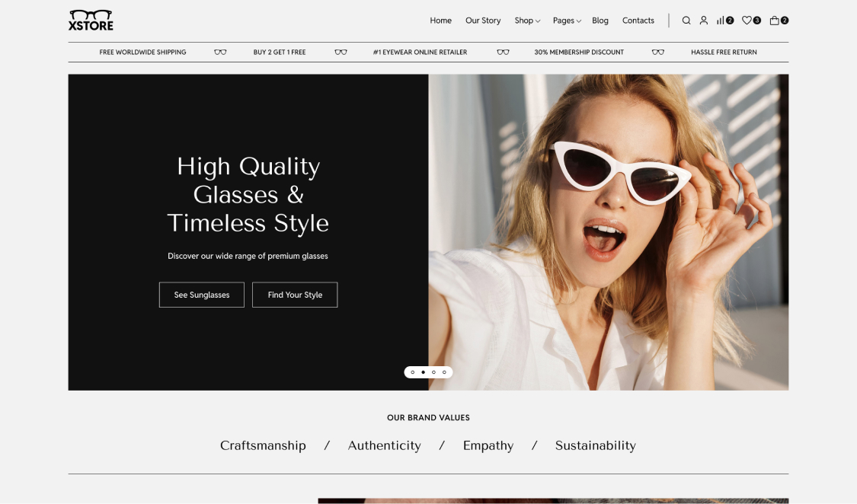Open the wishlist heart icon
This screenshot has height=504, width=857.
(747, 21)
